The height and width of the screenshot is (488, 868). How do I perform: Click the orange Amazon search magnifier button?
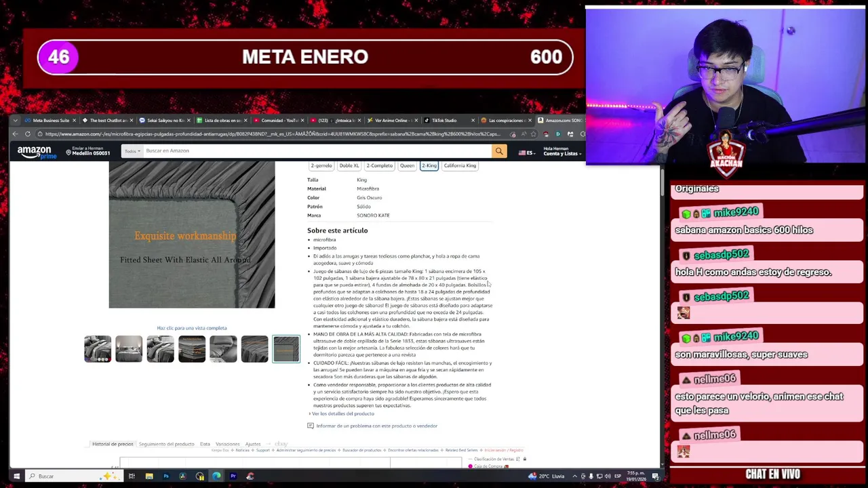click(499, 151)
